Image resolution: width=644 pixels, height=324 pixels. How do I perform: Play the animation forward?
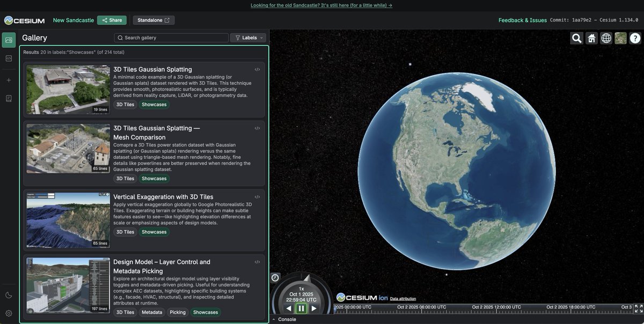click(314, 308)
